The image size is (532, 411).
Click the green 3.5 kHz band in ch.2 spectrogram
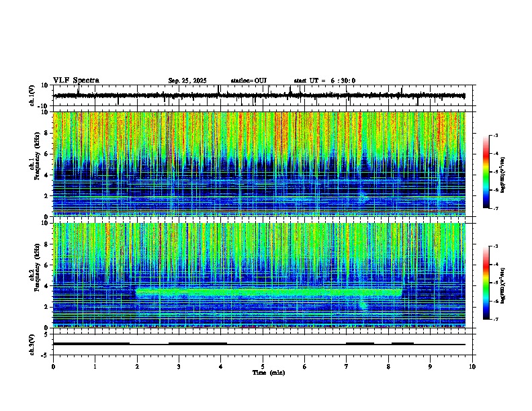coord(268,292)
